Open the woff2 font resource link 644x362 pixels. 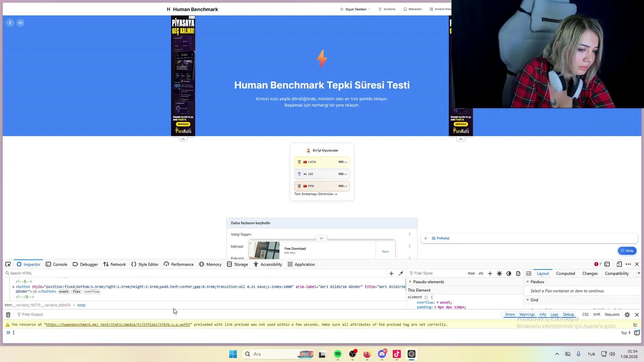point(118,325)
